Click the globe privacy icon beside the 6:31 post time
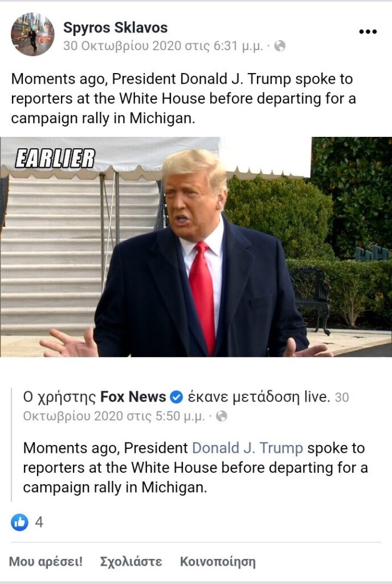The width and height of the screenshot is (392, 584). [x=280, y=46]
